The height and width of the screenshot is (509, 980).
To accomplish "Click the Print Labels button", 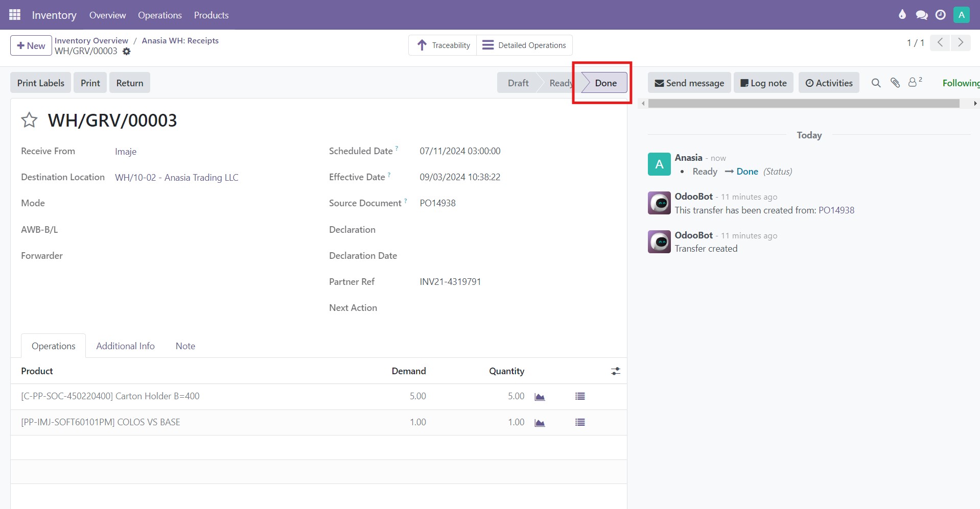I will point(41,83).
